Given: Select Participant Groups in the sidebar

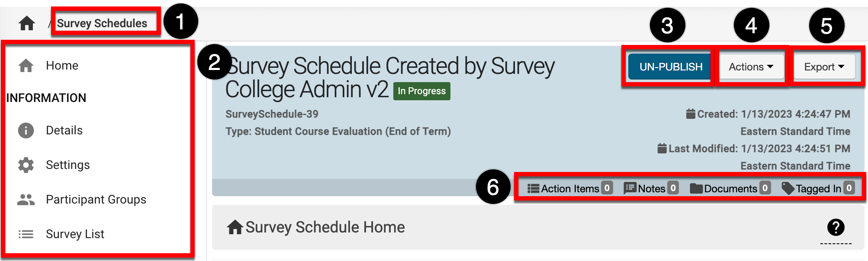Looking at the screenshot, I should click(96, 200).
